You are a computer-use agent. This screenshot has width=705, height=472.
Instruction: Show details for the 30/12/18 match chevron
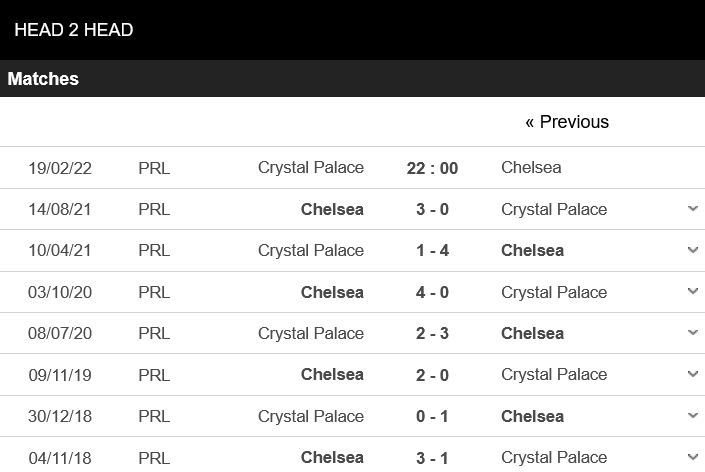(x=692, y=416)
